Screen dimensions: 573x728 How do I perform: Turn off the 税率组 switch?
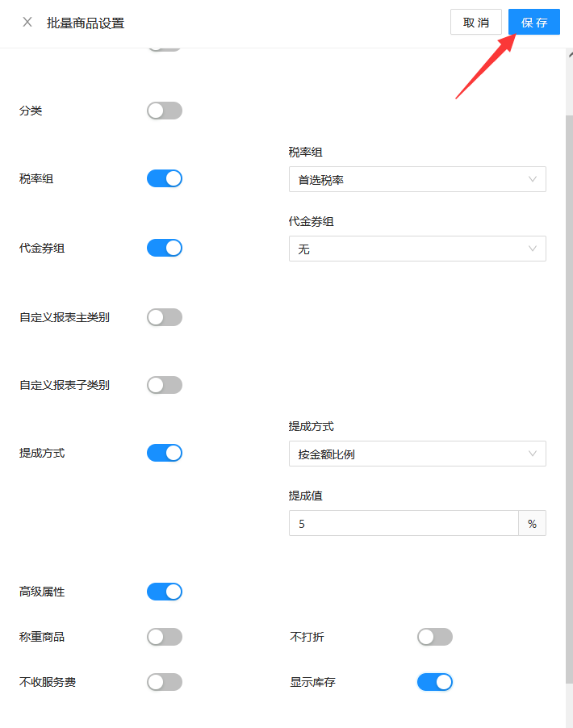(165, 178)
